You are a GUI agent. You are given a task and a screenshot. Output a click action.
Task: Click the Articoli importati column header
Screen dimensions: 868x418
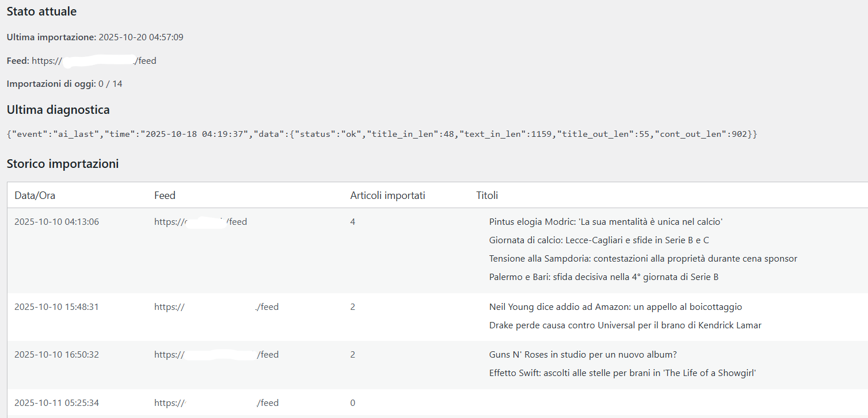click(387, 195)
